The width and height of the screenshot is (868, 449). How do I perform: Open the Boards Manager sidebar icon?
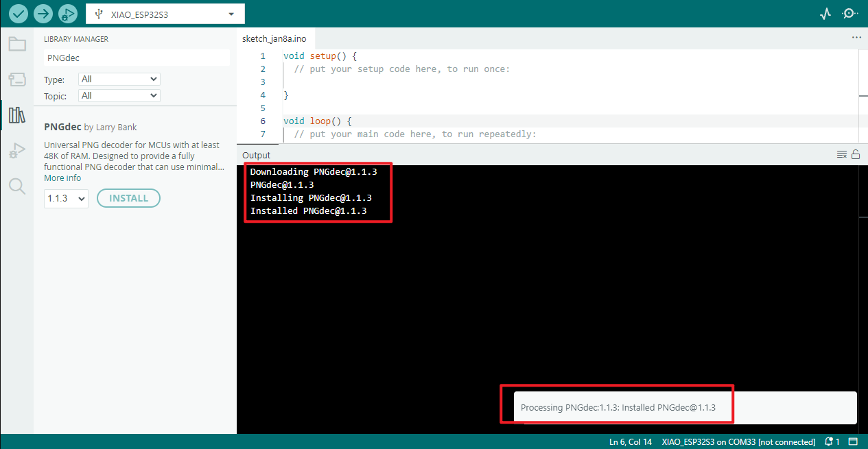tap(17, 80)
